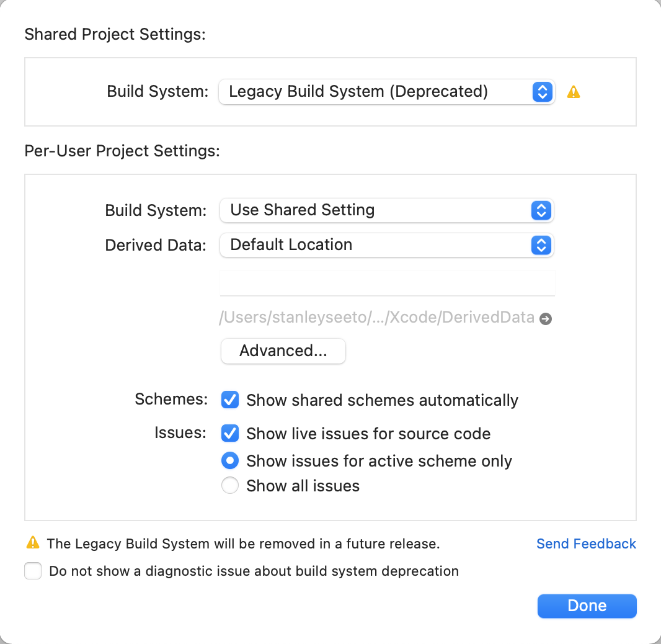Follow the Send Feedback link
The width and height of the screenshot is (661, 644).
click(586, 543)
